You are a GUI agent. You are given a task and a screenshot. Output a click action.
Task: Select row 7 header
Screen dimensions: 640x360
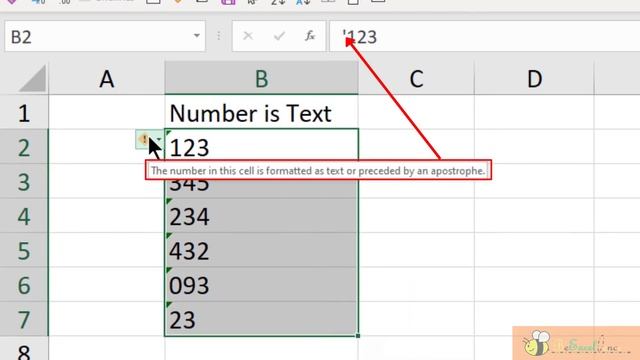(24, 319)
